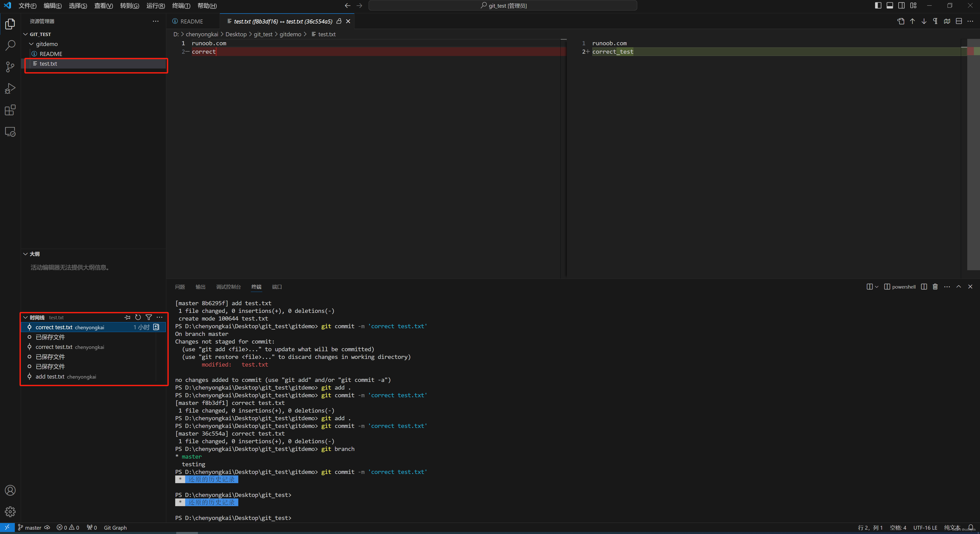Open the Explorer view in activity bar
980x534 pixels.
coord(10,24)
